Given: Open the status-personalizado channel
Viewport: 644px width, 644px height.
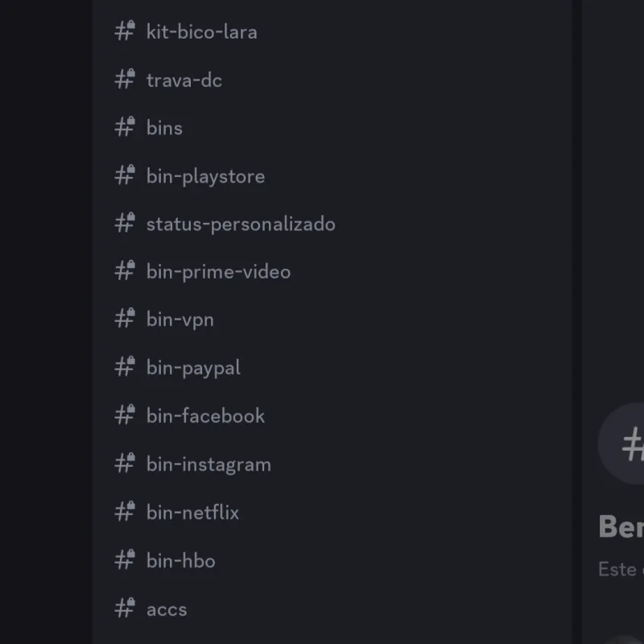Looking at the screenshot, I should point(240,224).
